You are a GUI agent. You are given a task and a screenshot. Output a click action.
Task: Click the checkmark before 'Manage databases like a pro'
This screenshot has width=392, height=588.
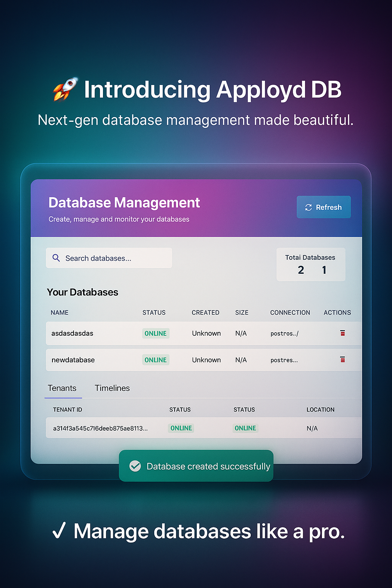[x=59, y=531]
